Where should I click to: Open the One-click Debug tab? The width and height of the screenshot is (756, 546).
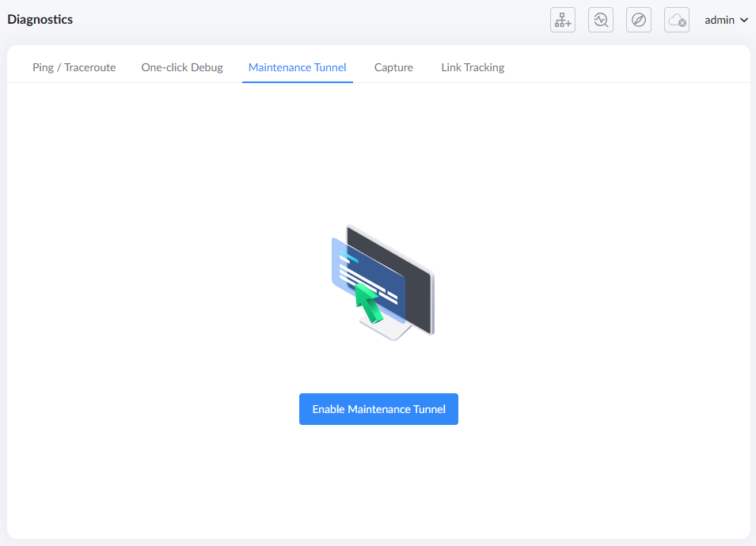(182, 67)
